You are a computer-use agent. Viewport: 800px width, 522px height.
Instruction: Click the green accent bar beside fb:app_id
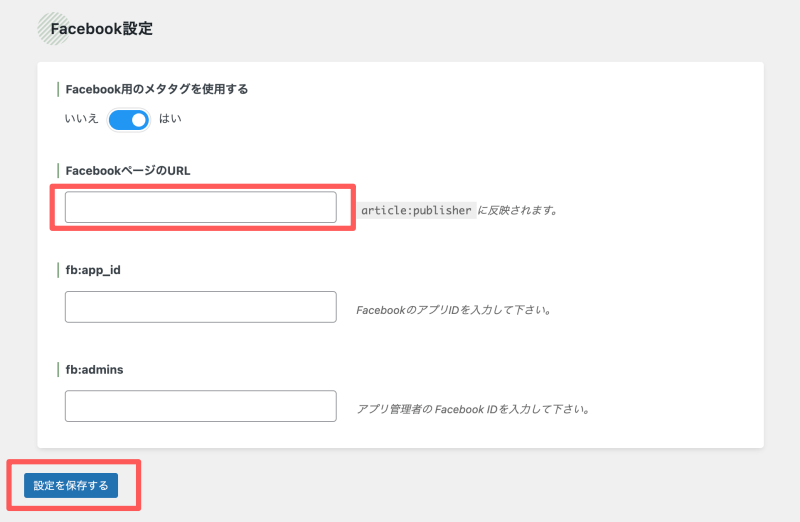click(x=58, y=270)
